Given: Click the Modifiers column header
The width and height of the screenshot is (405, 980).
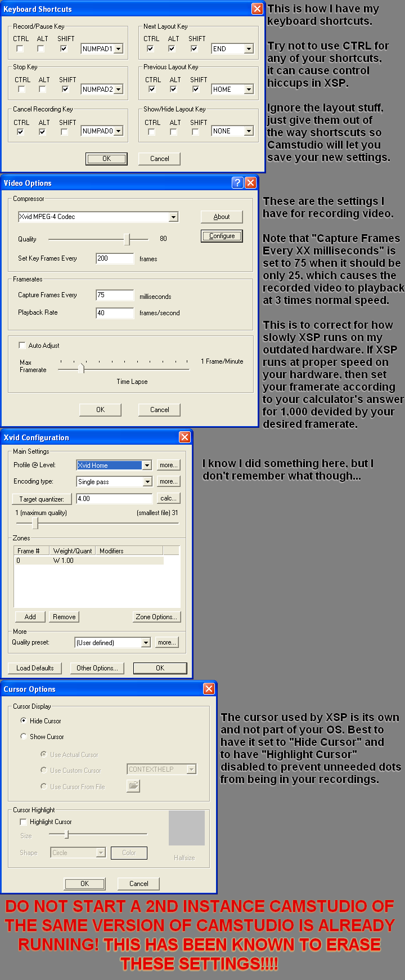Looking at the screenshot, I should pyautogui.click(x=129, y=551).
